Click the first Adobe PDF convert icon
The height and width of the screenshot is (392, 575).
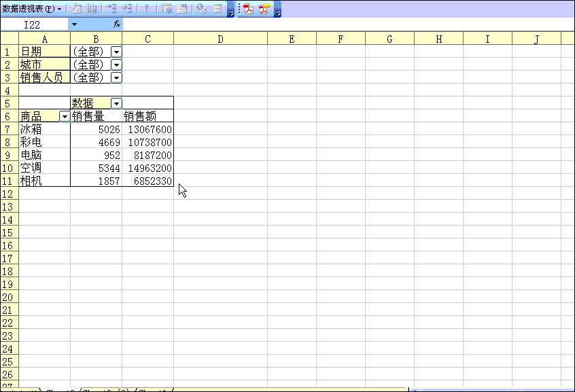(x=249, y=9)
